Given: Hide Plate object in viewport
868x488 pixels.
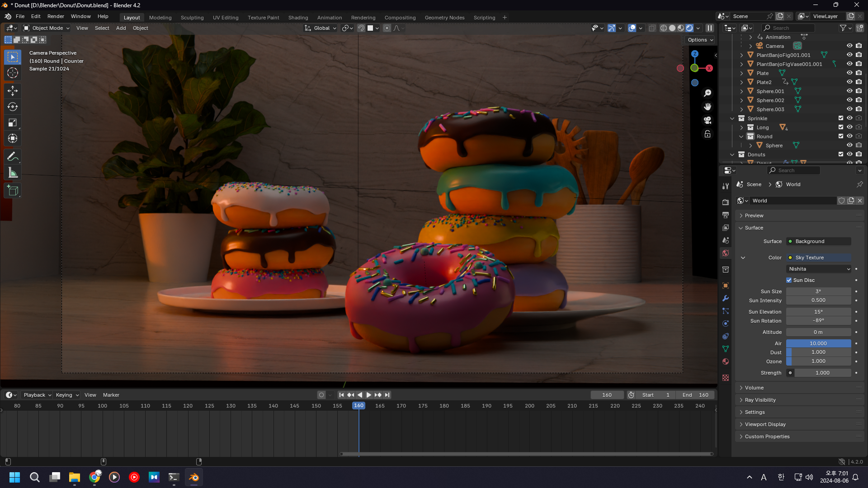Looking at the screenshot, I should [x=849, y=73].
